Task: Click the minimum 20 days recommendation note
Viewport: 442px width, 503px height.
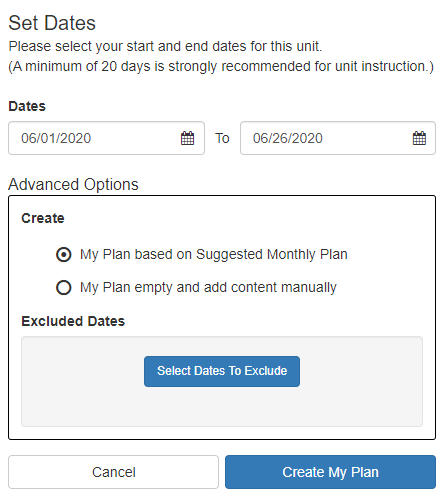Action: click(x=221, y=66)
